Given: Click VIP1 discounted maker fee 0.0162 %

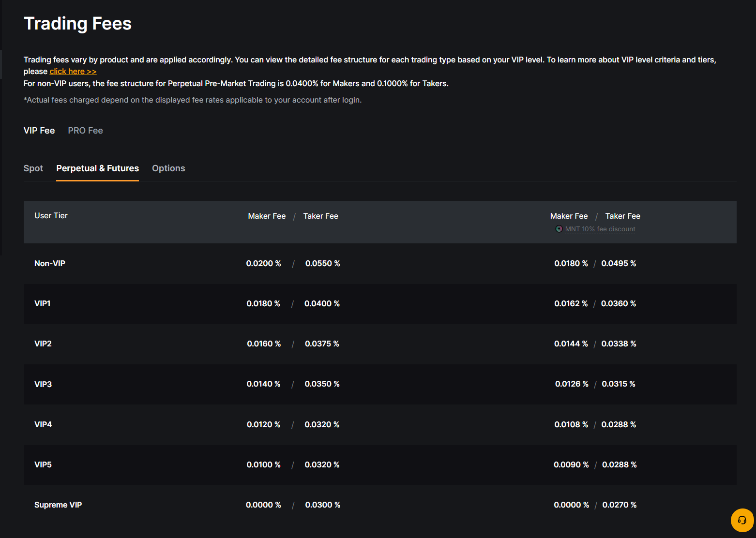Looking at the screenshot, I should 571,304.
